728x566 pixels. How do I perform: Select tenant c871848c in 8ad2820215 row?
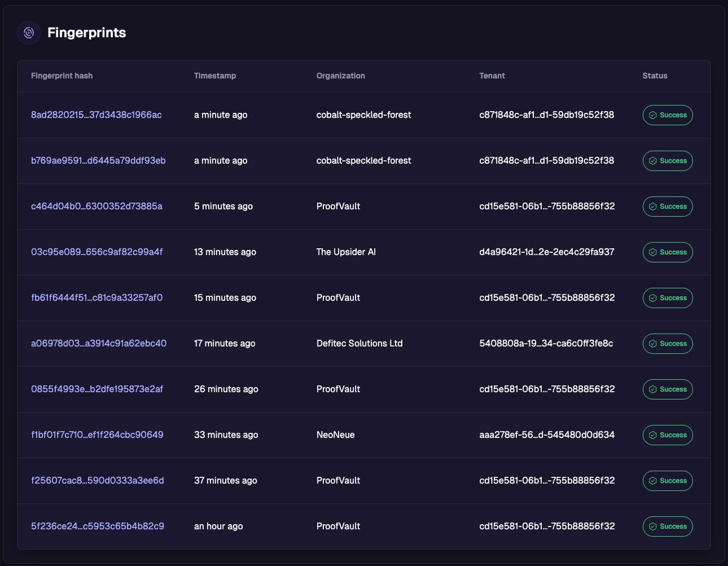547,115
